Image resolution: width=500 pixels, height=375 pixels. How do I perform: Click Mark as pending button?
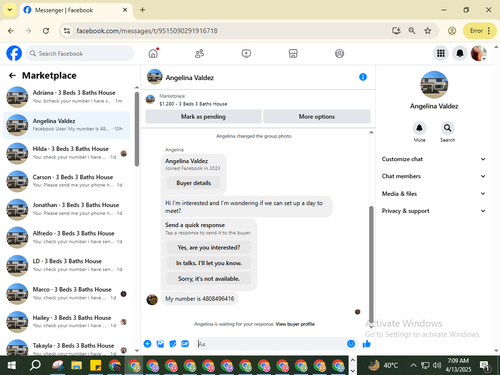(203, 117)
